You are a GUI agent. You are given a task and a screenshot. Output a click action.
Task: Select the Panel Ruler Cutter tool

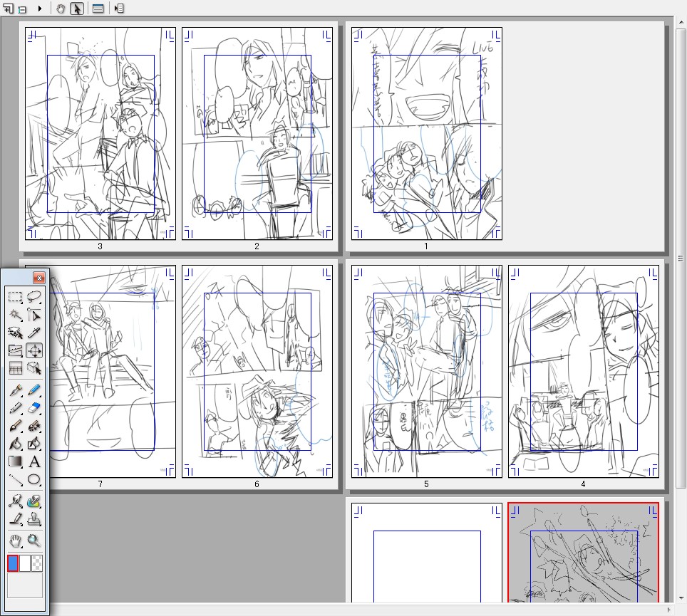[16, 350]
